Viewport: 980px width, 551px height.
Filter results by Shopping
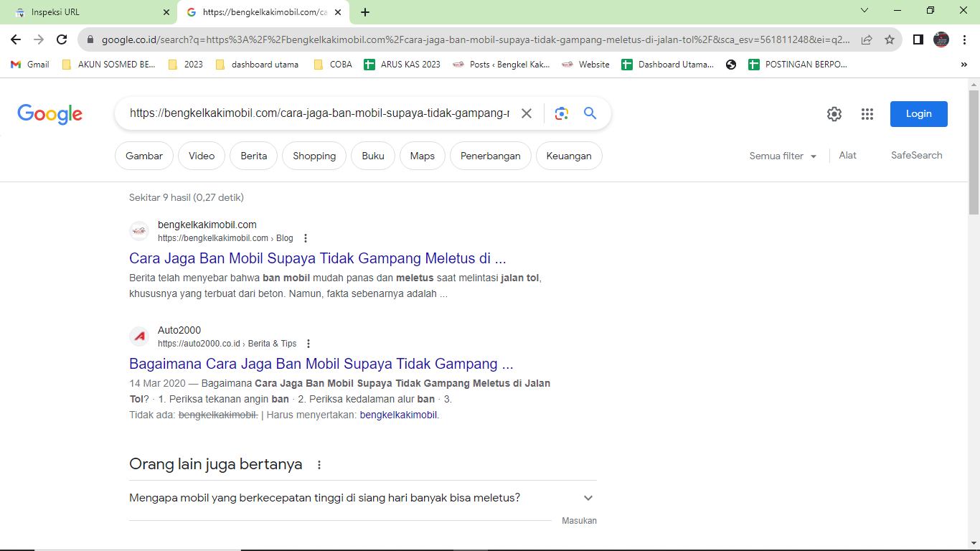pyautogui.click(x=314, y=156)
